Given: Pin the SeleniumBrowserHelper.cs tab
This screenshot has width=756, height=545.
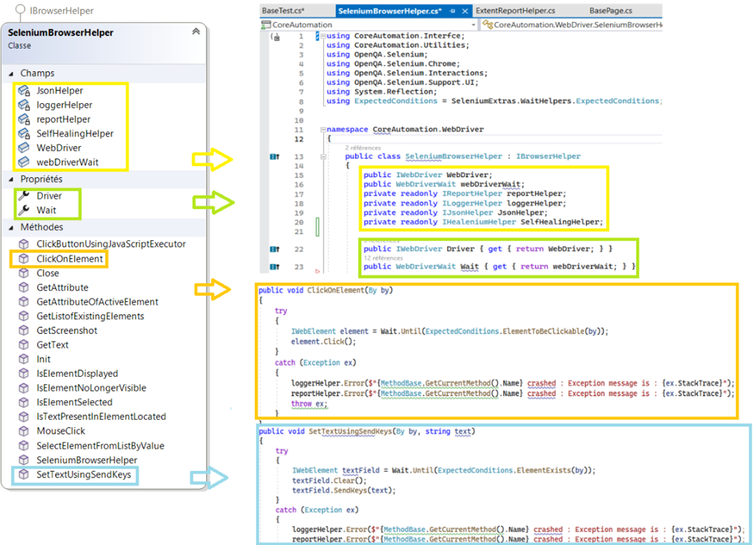Looking at the screenshot, I should coord(451,11).
